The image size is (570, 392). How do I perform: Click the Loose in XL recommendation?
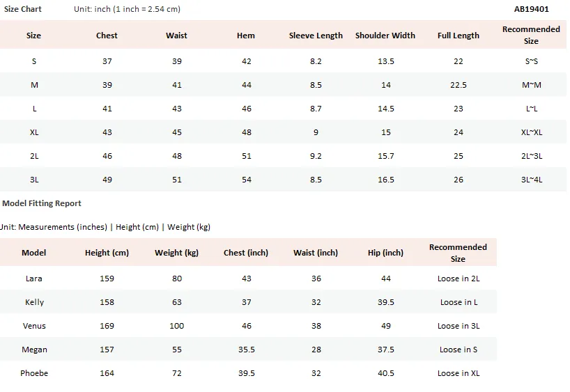(x=459, y=373)
